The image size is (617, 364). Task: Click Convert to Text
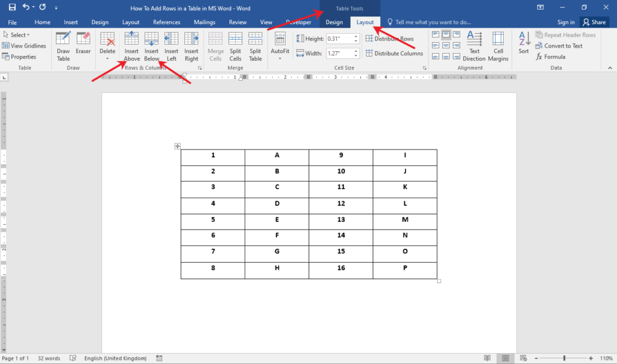(559, 46)
